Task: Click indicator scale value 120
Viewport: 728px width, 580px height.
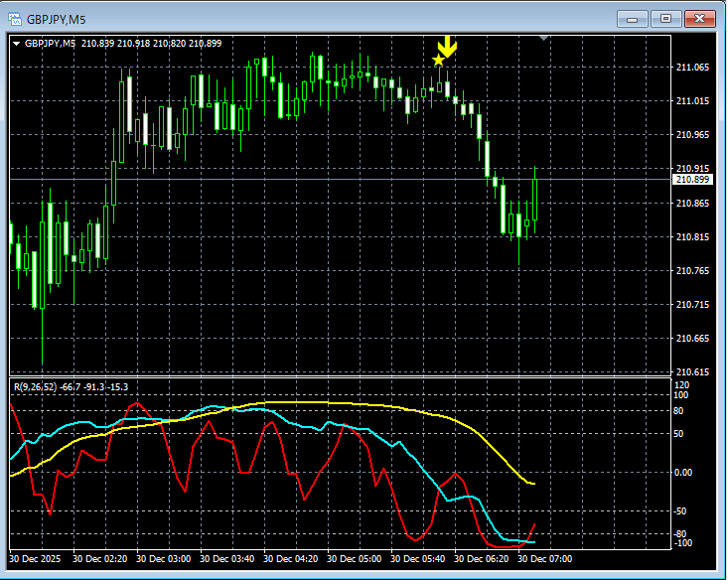Action: 682,385
